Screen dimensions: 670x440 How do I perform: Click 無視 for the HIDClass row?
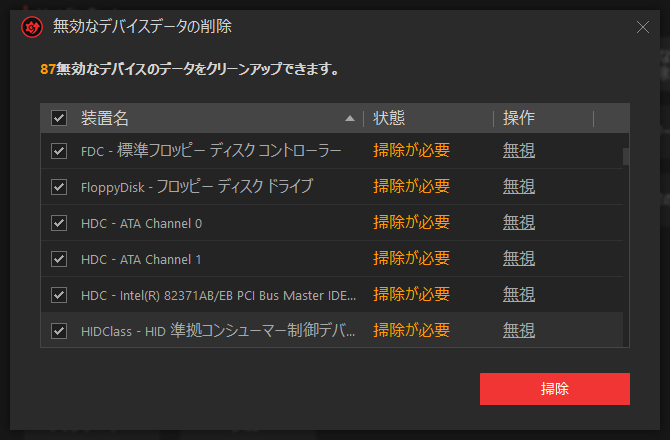point(519,330)
